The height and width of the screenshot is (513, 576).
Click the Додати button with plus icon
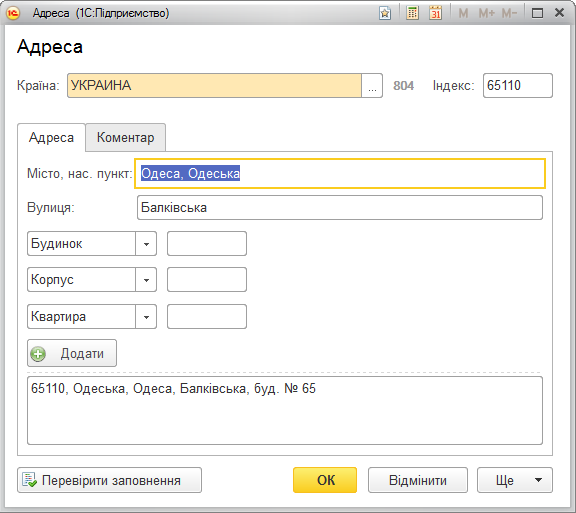tap(72, 353)
